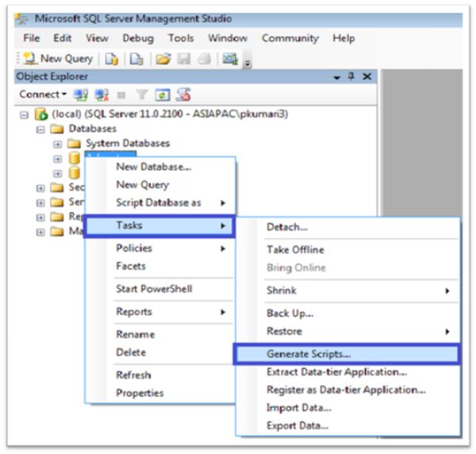
Task: Choose Delete from context menu
Action: point(160,352)
